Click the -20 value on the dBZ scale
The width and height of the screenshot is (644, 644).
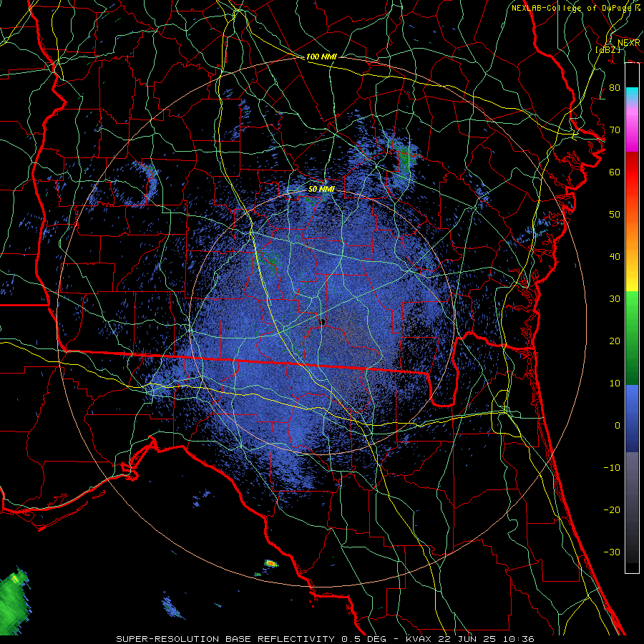click(612, 510)
